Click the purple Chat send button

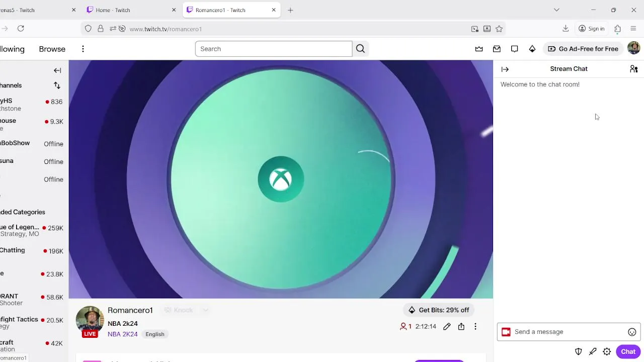628,351
